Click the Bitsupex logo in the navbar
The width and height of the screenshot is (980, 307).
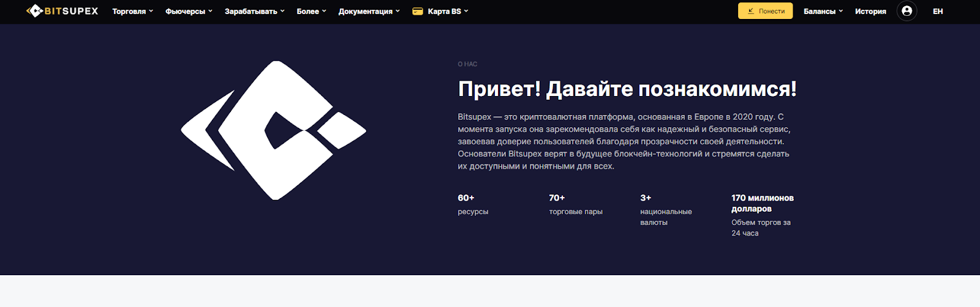[x=62, y=11]
